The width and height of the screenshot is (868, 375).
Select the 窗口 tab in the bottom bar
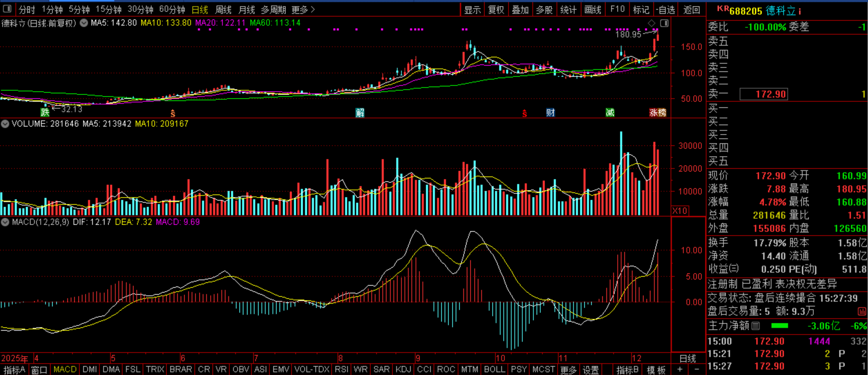pyautogui.click(x=39, y=370)
